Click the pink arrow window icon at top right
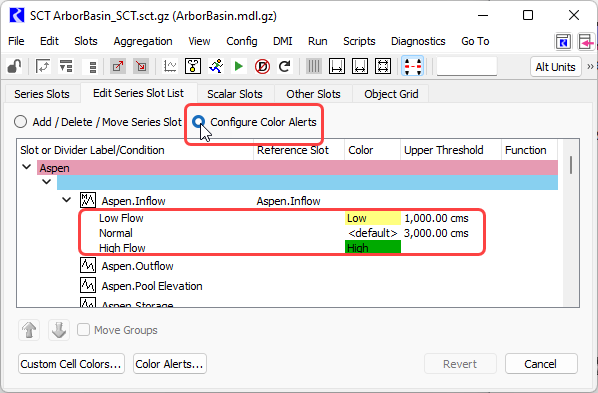 click(x=587, y=41)
